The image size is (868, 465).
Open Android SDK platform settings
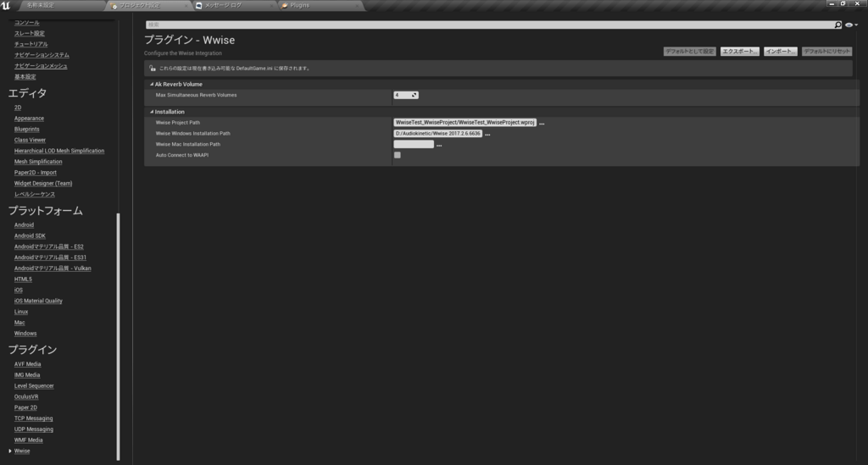(30, 236)
